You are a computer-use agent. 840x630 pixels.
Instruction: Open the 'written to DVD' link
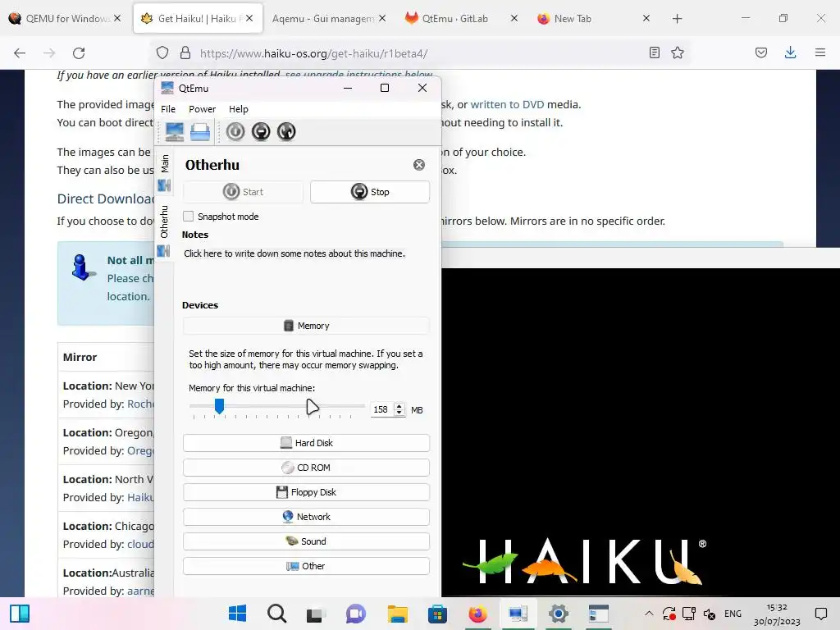(x=507, y=104)
